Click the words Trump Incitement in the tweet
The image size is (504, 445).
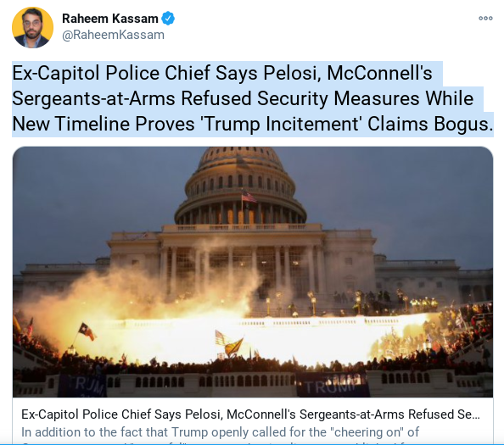(280, 124)
